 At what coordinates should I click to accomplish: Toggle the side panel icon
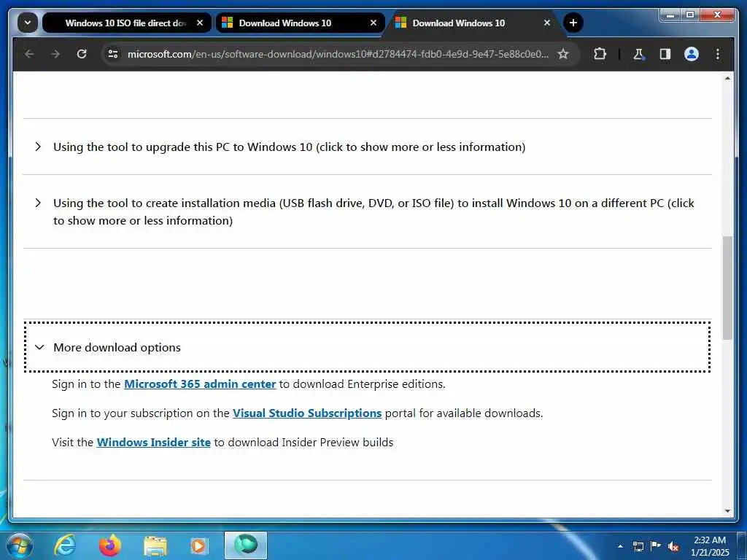[x=665, y=54]
